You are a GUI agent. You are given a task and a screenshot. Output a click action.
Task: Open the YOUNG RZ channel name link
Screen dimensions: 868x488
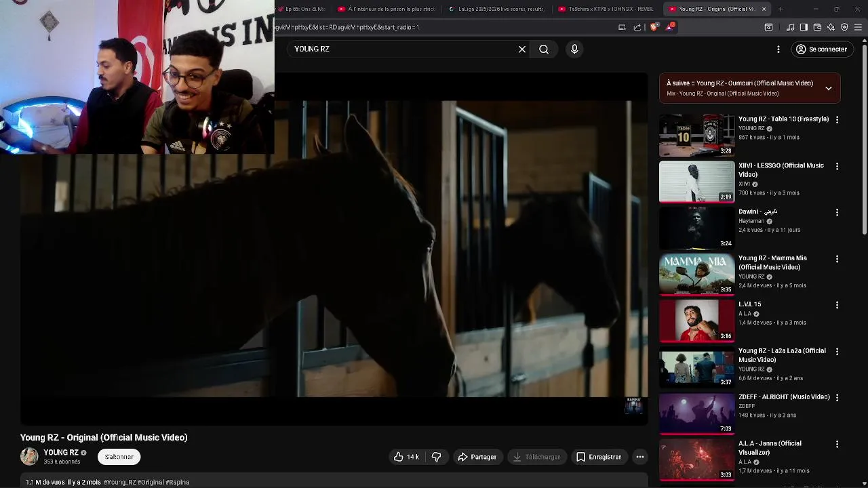click(61, 453)
